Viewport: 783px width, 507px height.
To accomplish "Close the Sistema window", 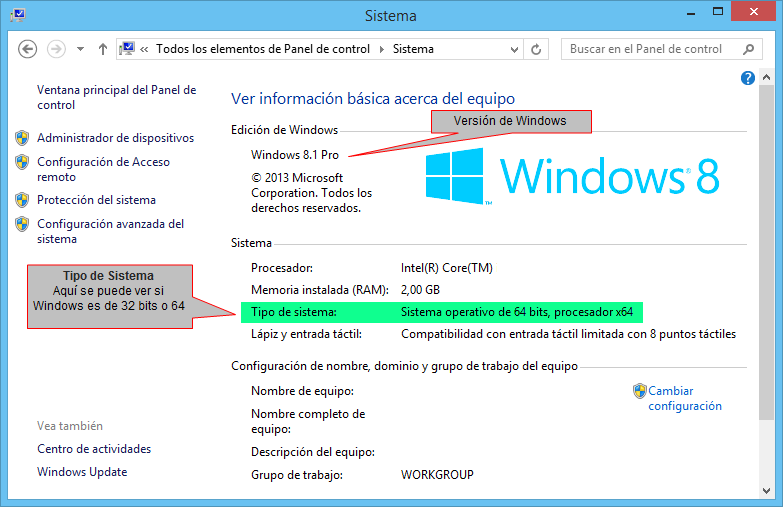I will tap(754, 11).
